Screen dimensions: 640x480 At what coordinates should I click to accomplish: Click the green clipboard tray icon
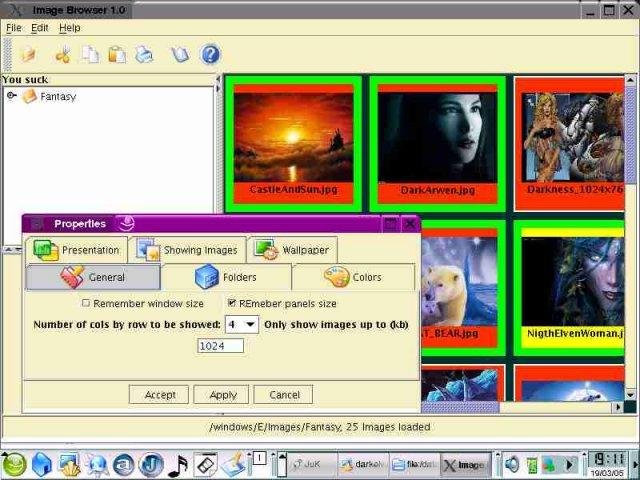coord(532,465)
